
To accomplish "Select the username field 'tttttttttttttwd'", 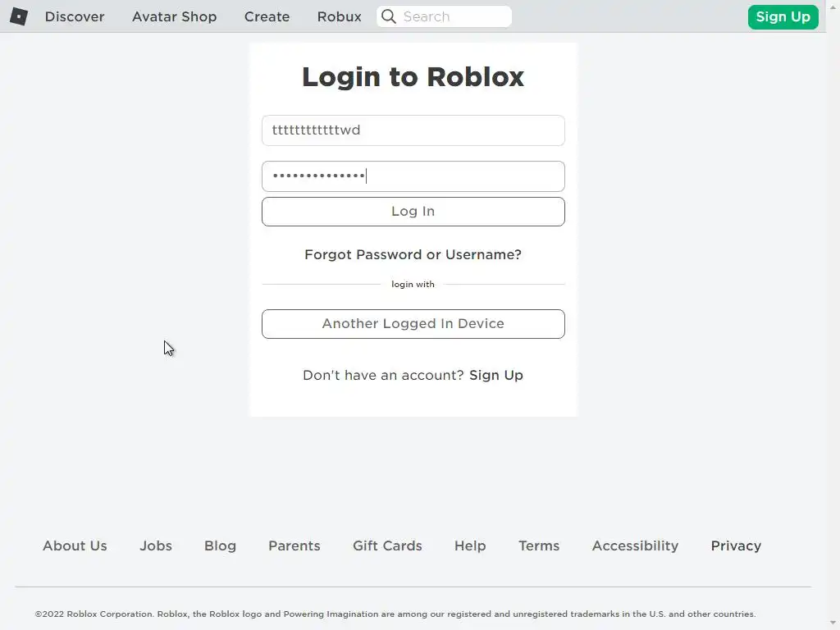I will pyautogui.click(x=413, y=130).
